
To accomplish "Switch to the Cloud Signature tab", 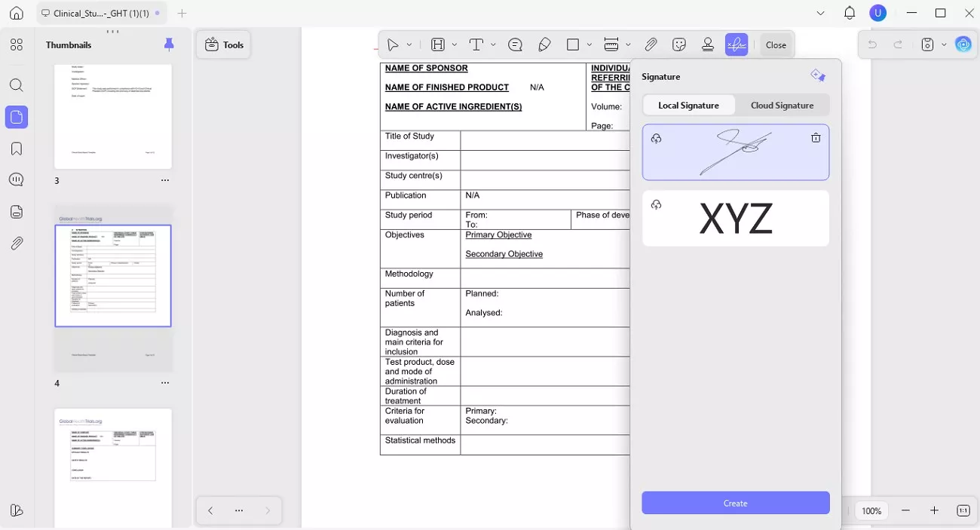I will pyautogui.click(x=782, y=105).
